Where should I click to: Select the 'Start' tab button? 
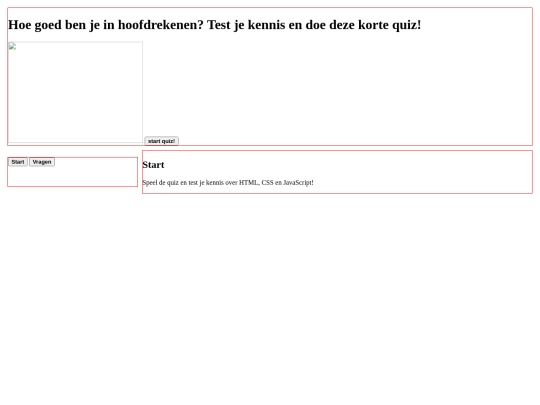(18, 162)
